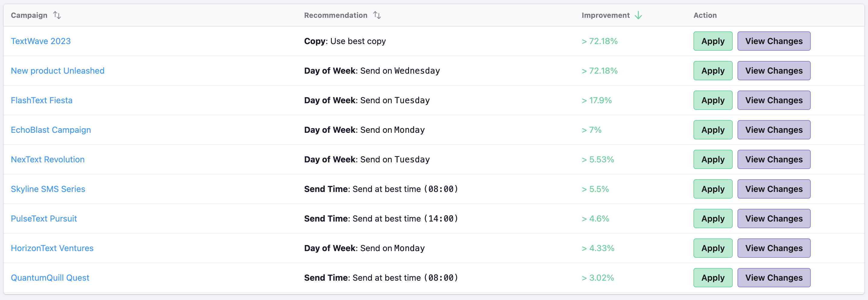View Changes for QuantumQuill Quest

tap(774, 278)
